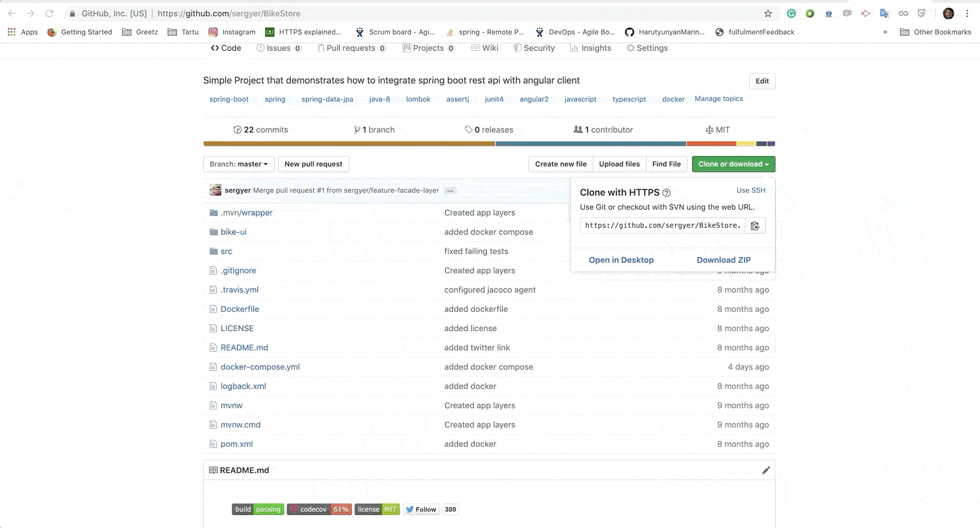
Task: View 0 releases page
Action: pyautogui.click(x=489, y=130)
